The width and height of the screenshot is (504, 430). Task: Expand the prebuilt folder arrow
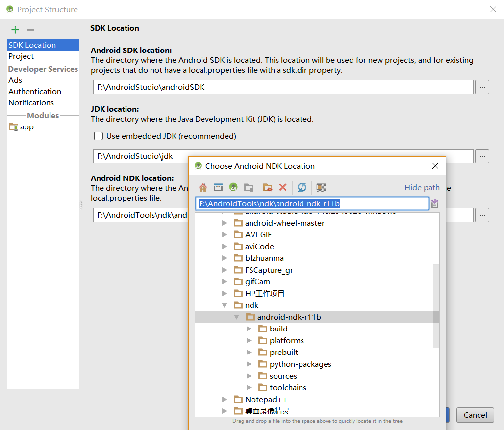tap(249, 352)
